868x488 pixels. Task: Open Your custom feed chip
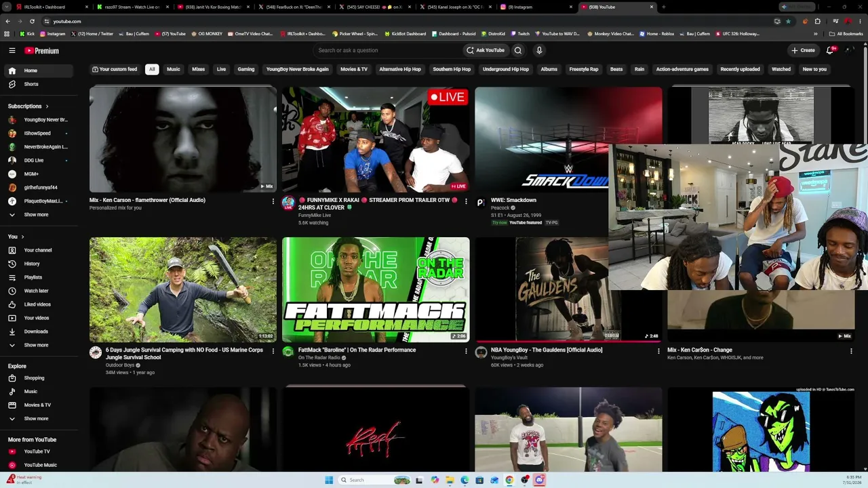[115, 69]
